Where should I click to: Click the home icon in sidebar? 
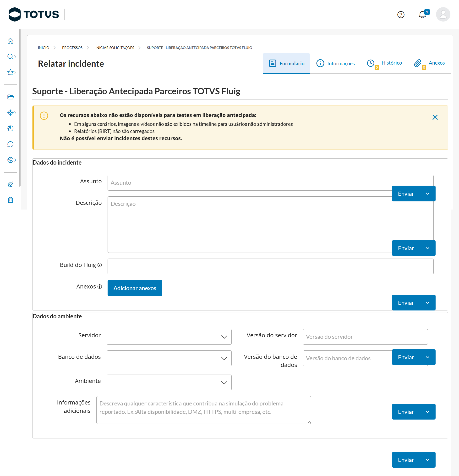coord(10,41)
